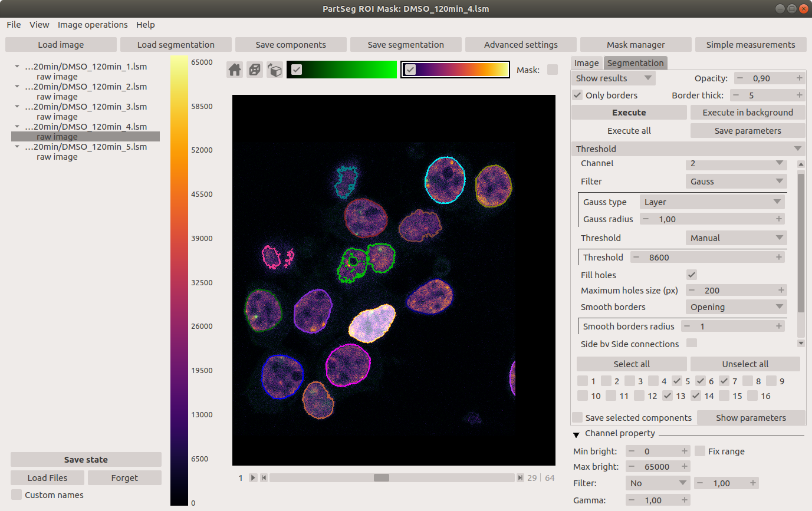Click Unselect all components button
Screen dimensions: 812x511
[745, 364]
